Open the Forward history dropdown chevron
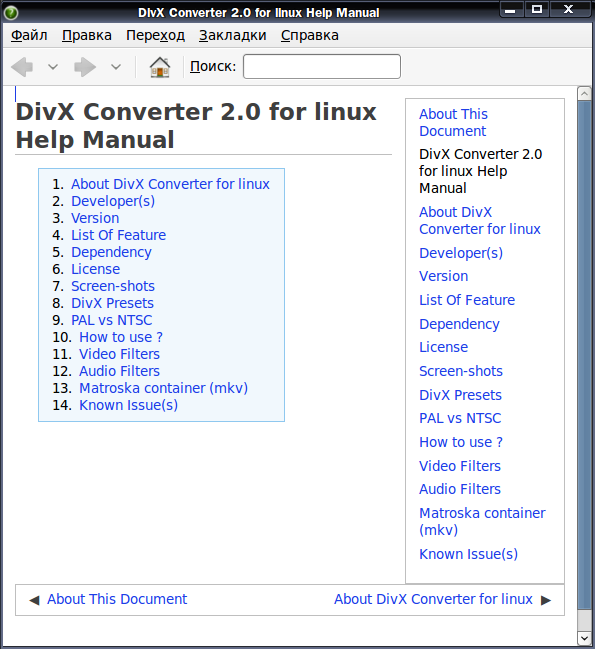595x649 pixels. tap(116, 67)
